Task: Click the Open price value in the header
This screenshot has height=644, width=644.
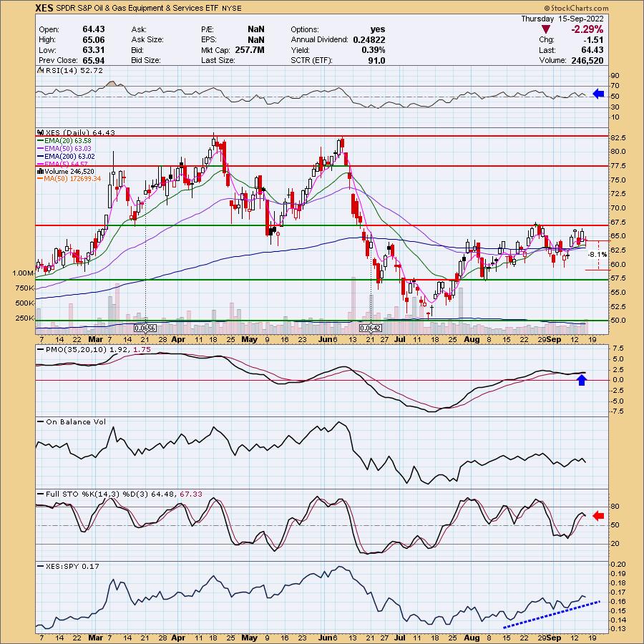Action: point(94,29)
